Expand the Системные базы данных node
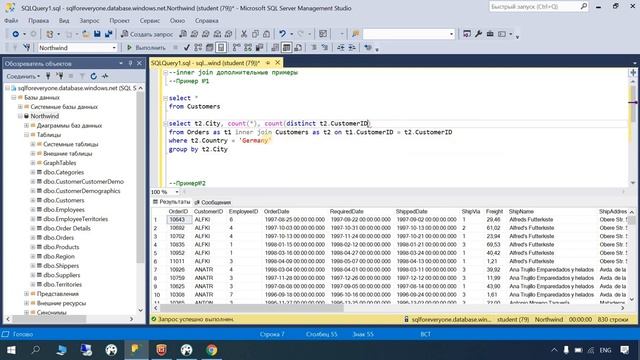 [20, 107]
